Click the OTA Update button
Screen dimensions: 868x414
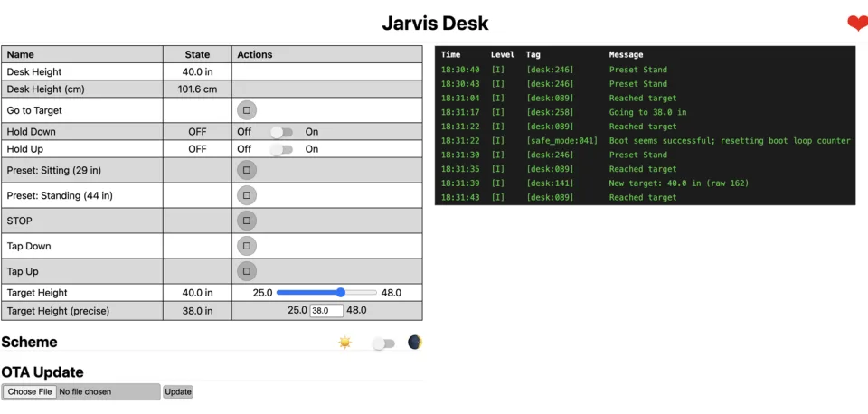coord(178,392)
